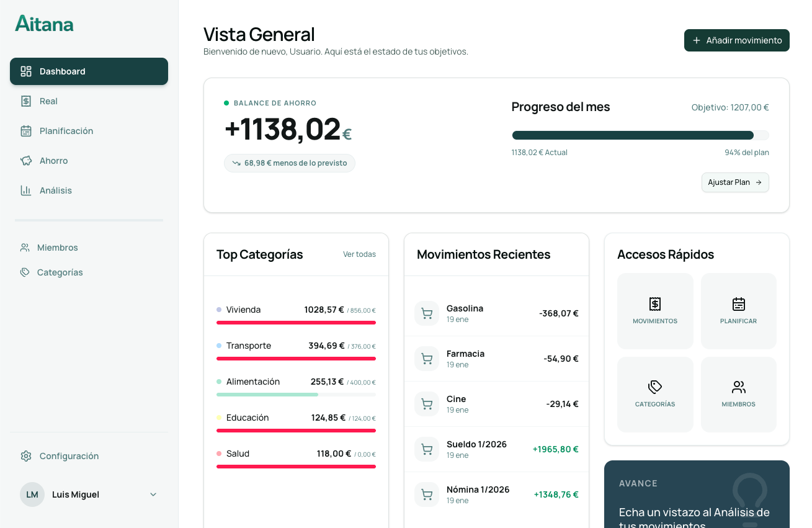Open the Planificar quick access tile

738,311
